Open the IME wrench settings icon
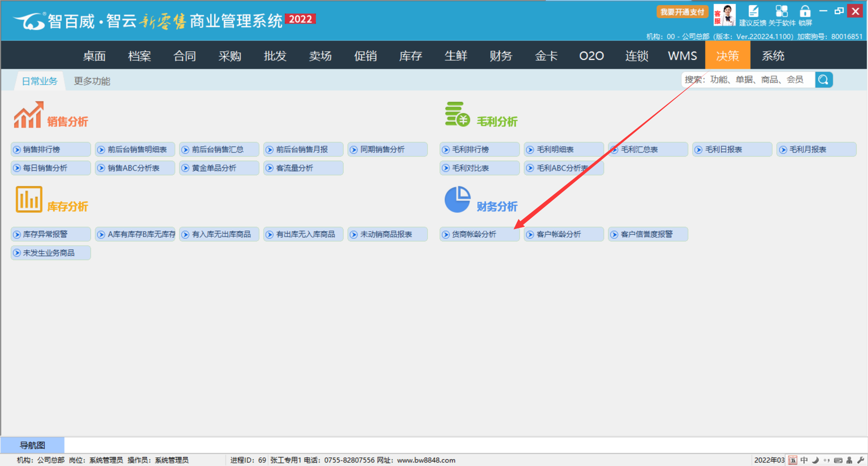The width and height of the screenshot is (868, 466). click(861, 460)
